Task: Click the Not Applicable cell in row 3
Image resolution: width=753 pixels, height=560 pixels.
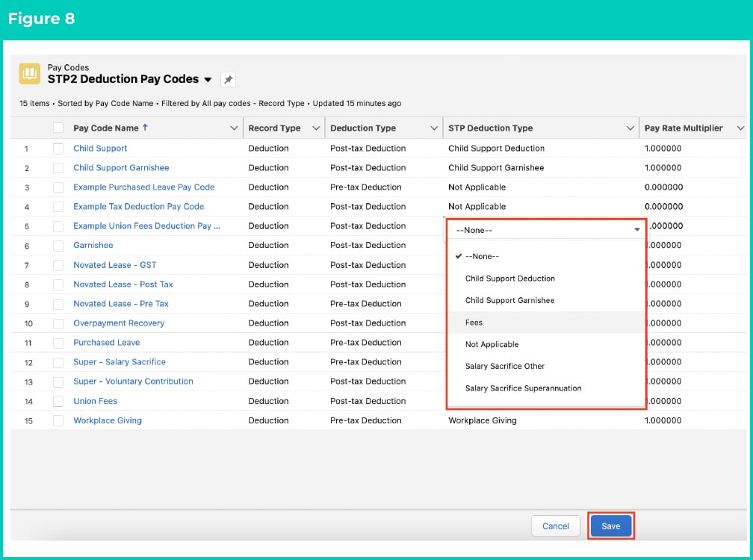Action: (541, 187)
